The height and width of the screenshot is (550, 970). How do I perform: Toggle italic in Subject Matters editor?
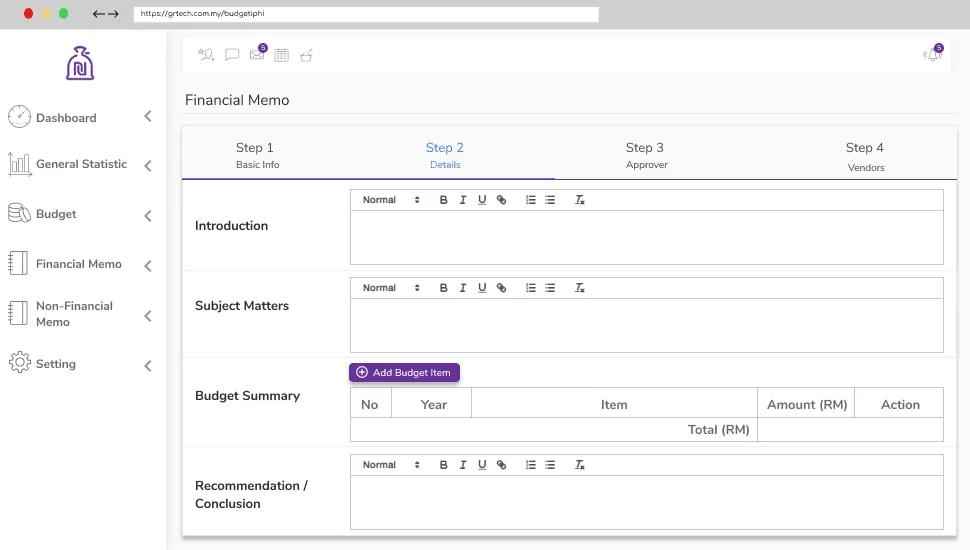tap(463, 288)
